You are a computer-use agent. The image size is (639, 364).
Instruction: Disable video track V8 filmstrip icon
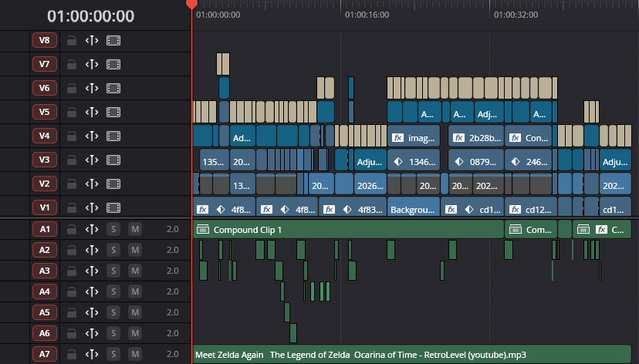113,40
